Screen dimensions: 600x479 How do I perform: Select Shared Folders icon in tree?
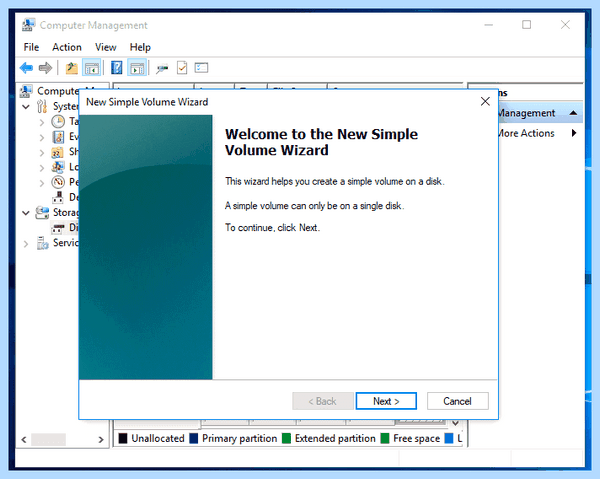coord(57,152)
